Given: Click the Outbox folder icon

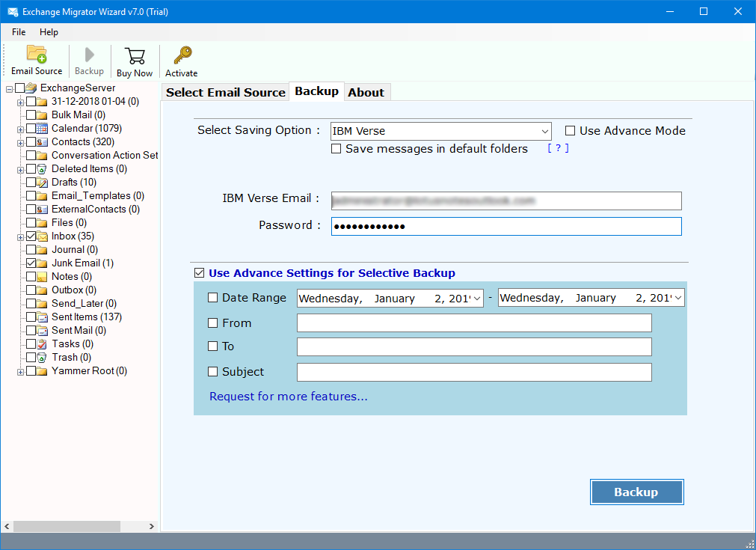Looking at the screenshot, I should coord(43,290).
